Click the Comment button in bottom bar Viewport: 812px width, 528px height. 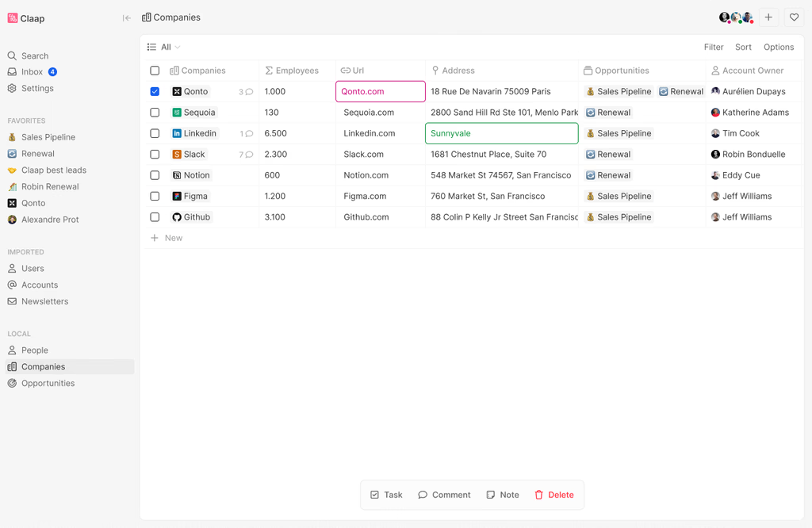point(444,495)
